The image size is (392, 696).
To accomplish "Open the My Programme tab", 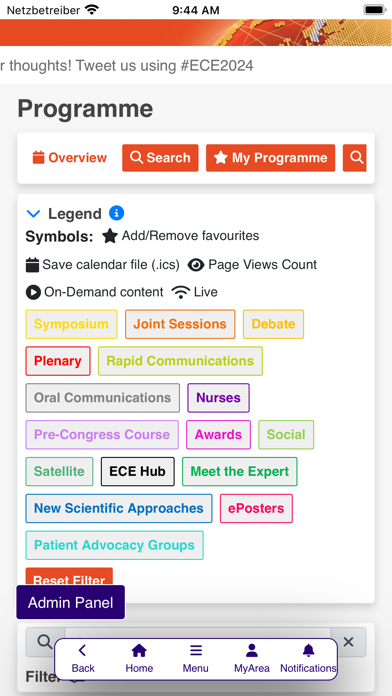I will click(x=270, y=158).
